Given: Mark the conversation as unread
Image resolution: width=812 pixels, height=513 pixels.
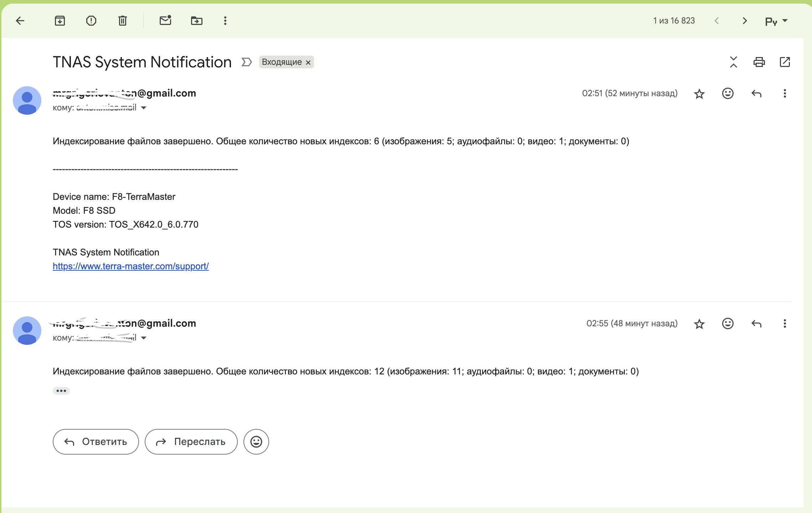Looking at the screenshot, I should [165, 21].
